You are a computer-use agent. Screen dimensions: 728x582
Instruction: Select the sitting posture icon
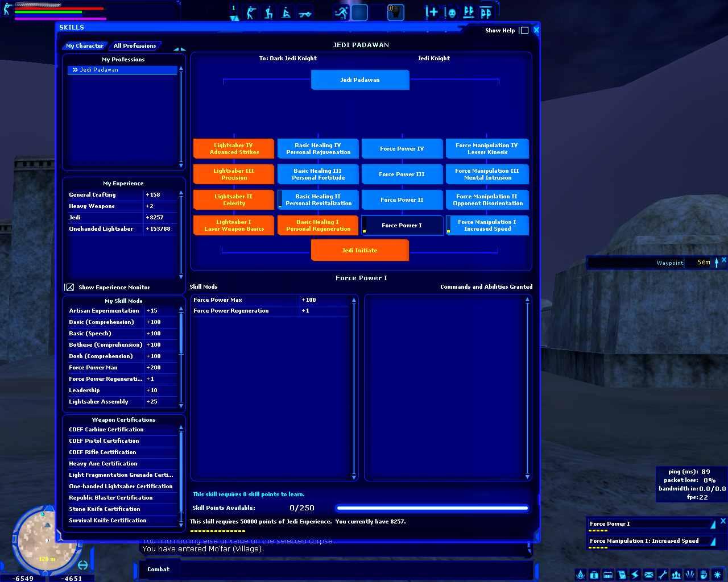click(x=286, y=13)
